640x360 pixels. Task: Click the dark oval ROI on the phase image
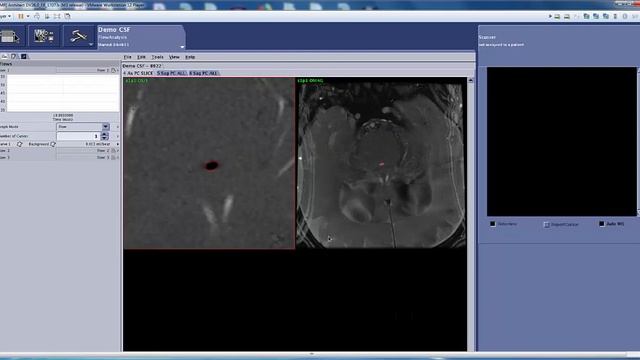(x=211, y=165)
